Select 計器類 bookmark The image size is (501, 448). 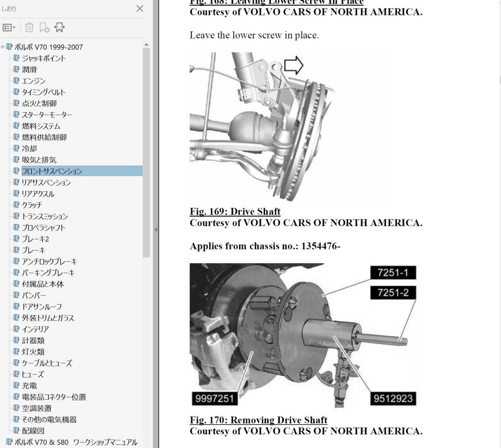[33, 340]
